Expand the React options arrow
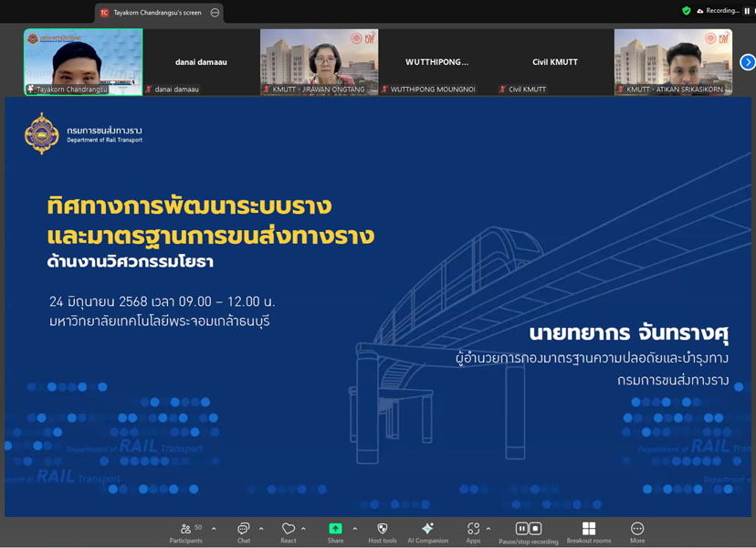This screenshot has width=756, height=548. point(304,529)
